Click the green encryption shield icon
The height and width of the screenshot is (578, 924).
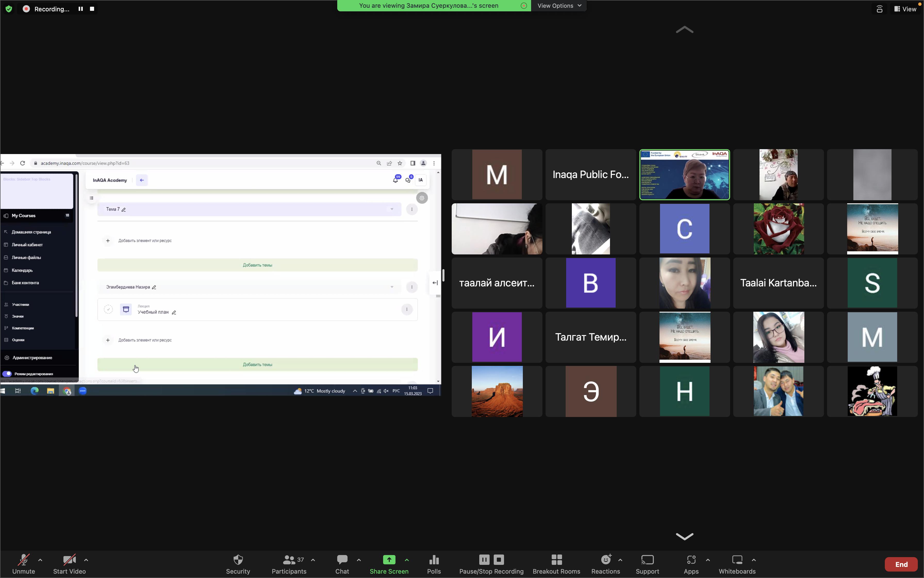tap(9, 9)
